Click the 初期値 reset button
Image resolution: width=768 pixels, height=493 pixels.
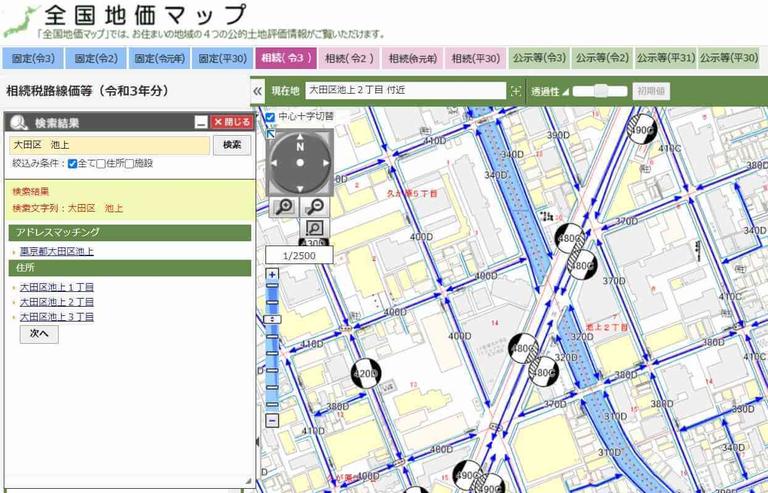(x=651, y=91)
